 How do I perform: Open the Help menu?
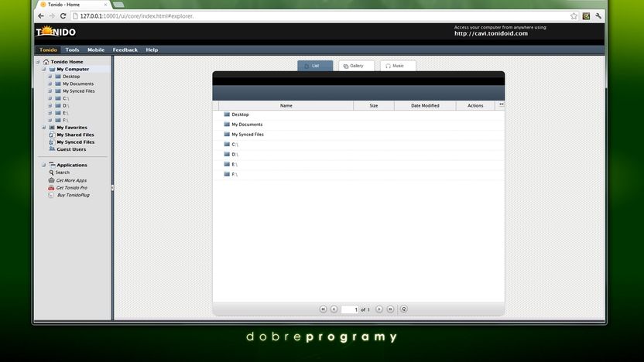coord(152,50)
